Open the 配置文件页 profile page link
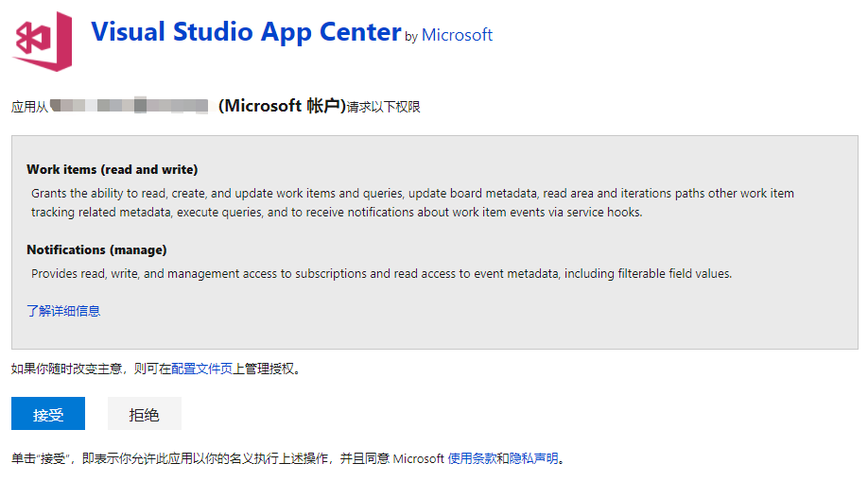 pyautogui.click(x=201, y=369)
